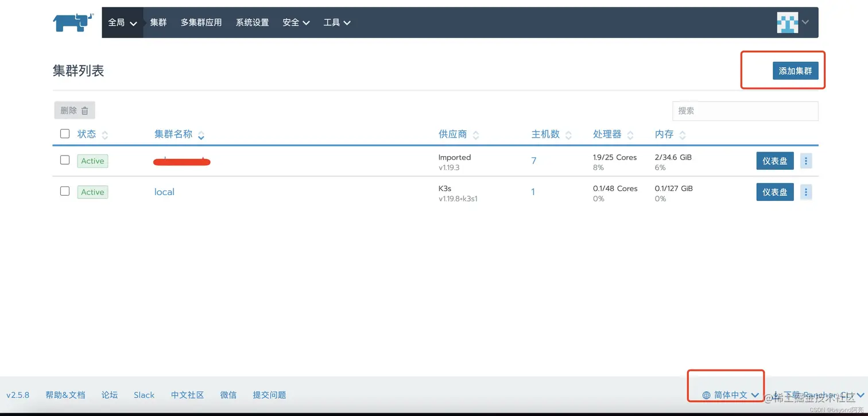The height and width of the screenshot is (416, 868).
Task: Click inside the 搜索 search field
Action: 745,111
